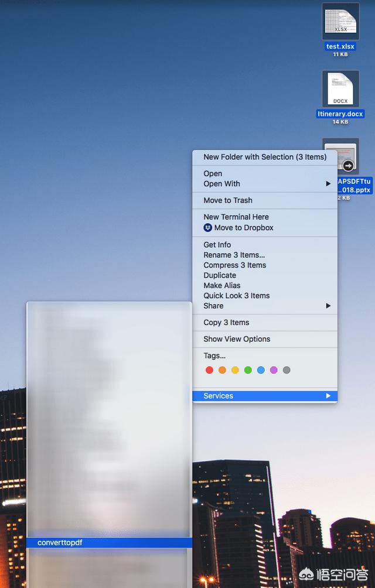Apply the gray tag color
The height and width of the screenshot is (588, 375).
[287, 370]
